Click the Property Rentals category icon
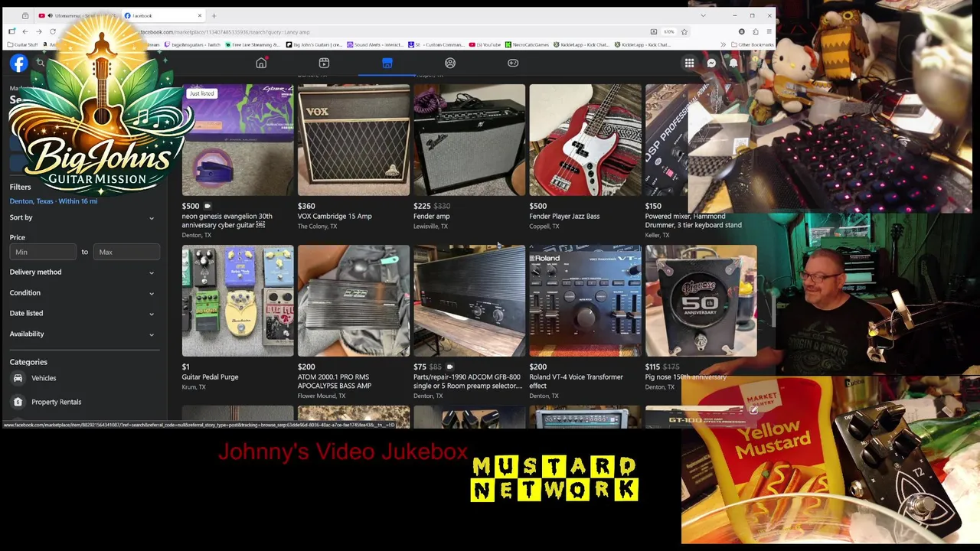The height and width of the screenshot is (551, 980). 18,402
